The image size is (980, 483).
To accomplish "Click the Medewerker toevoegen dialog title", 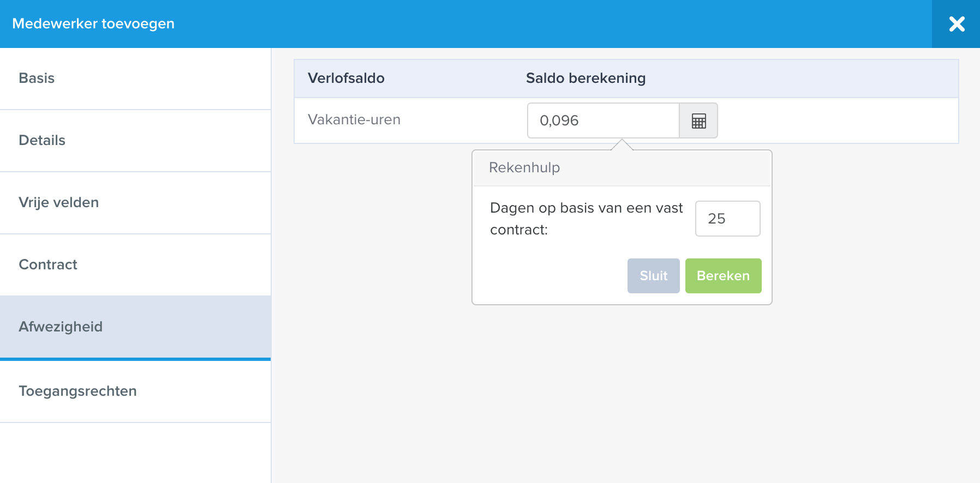I will (x=93, y=23).
